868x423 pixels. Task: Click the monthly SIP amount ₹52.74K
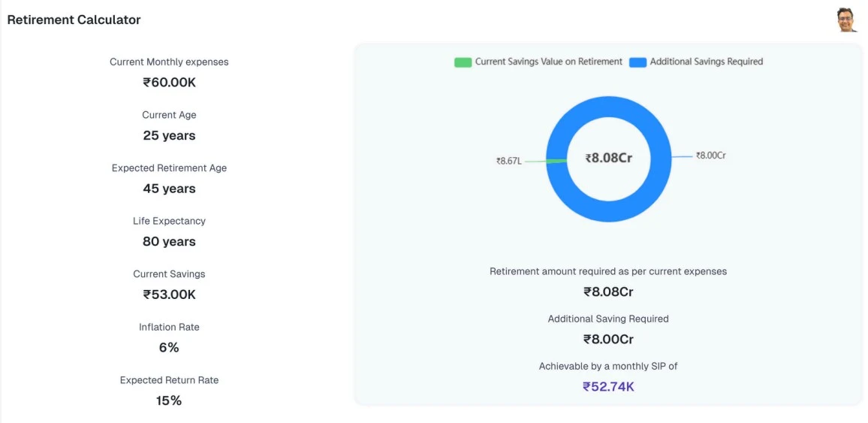tap(608, 387)
